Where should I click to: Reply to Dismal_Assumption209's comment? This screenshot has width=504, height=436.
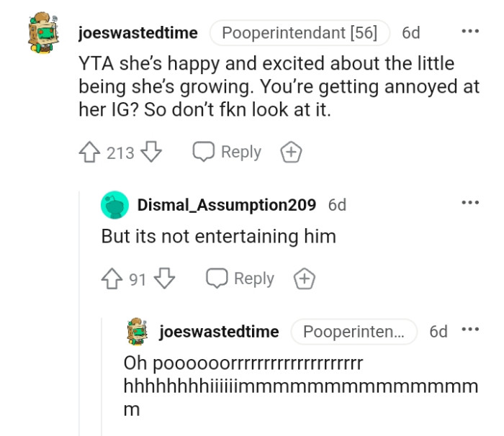240,278
